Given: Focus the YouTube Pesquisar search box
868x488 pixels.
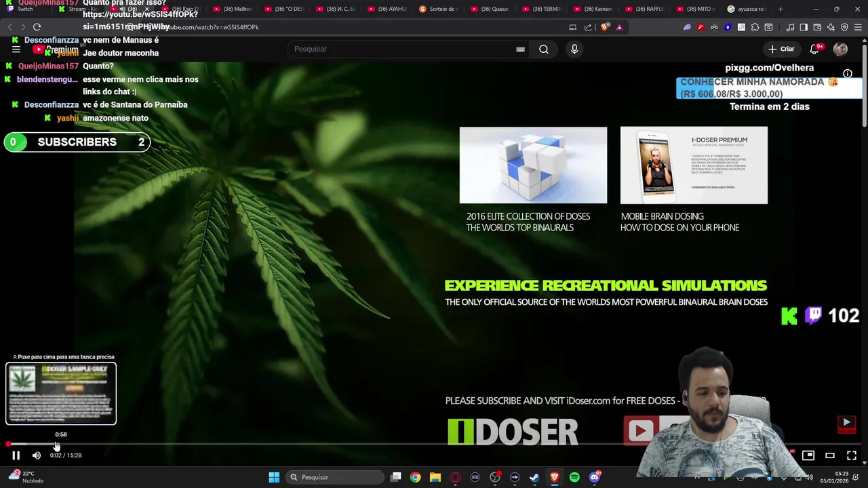Looking at the screenshot, I should point(407,49).
